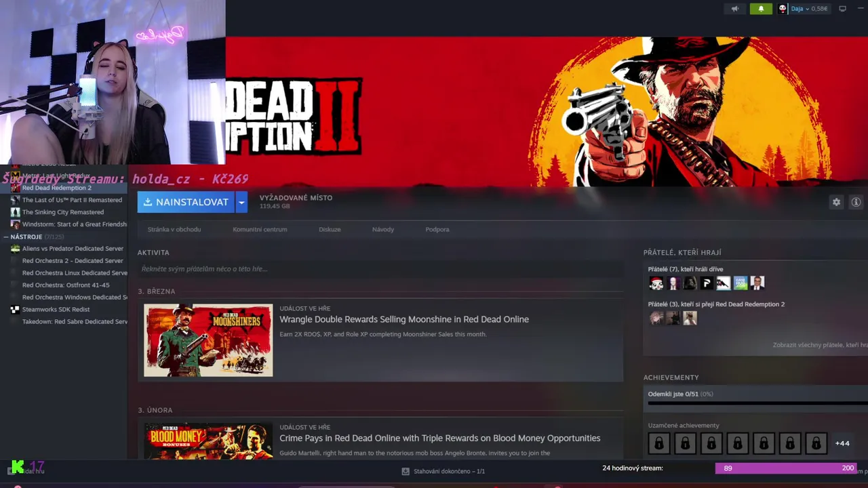The width and height of the screenshot is (868, 488).
Task: Click the Red Dead Redemption II banner
Action: [x=547, y=112]
